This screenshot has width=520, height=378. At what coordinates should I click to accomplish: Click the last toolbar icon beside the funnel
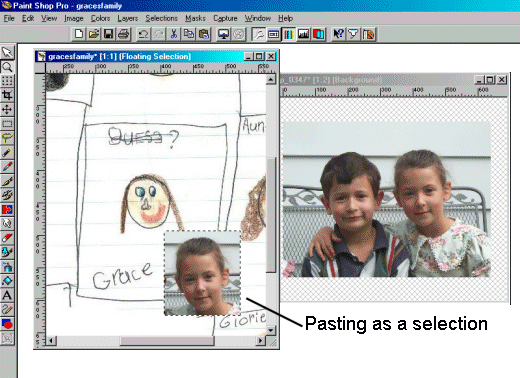[x=368, y=34]
